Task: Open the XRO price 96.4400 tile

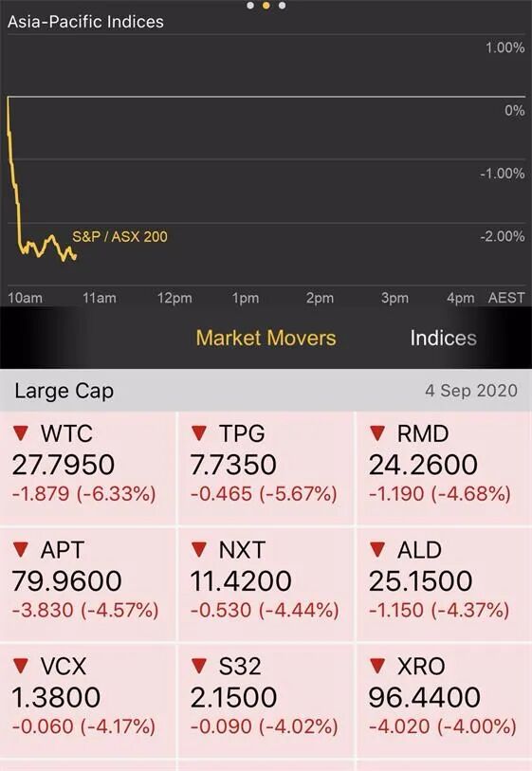Action: (445, 701)
